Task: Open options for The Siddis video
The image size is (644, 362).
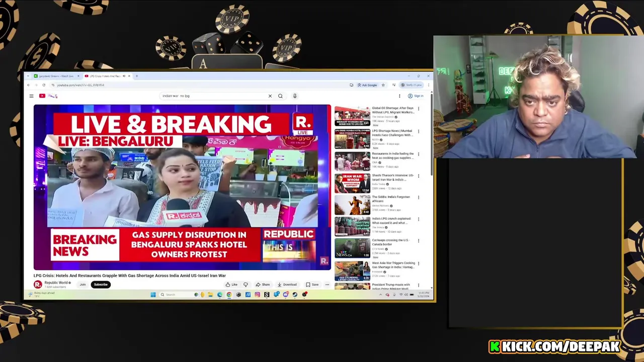Action: (419, 197)
